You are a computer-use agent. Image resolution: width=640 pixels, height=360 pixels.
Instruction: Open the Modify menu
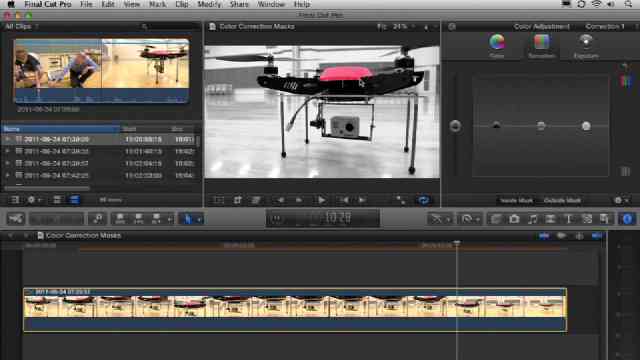coord(209,4)
